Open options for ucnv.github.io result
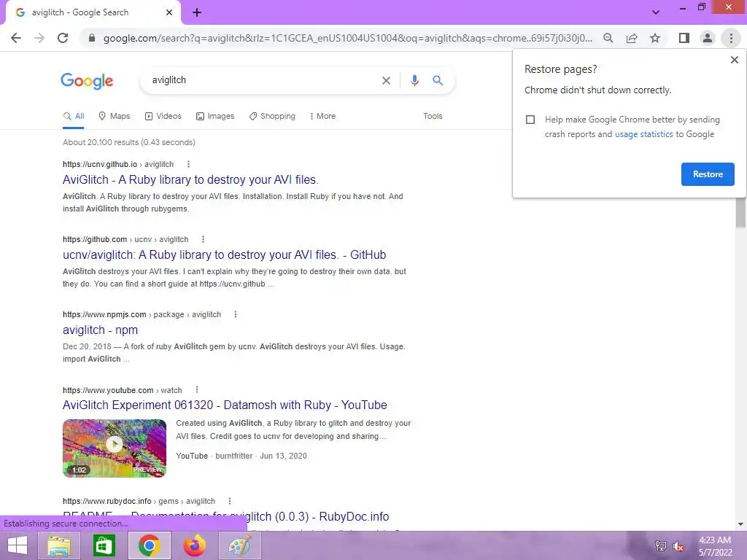 [188, 164]
